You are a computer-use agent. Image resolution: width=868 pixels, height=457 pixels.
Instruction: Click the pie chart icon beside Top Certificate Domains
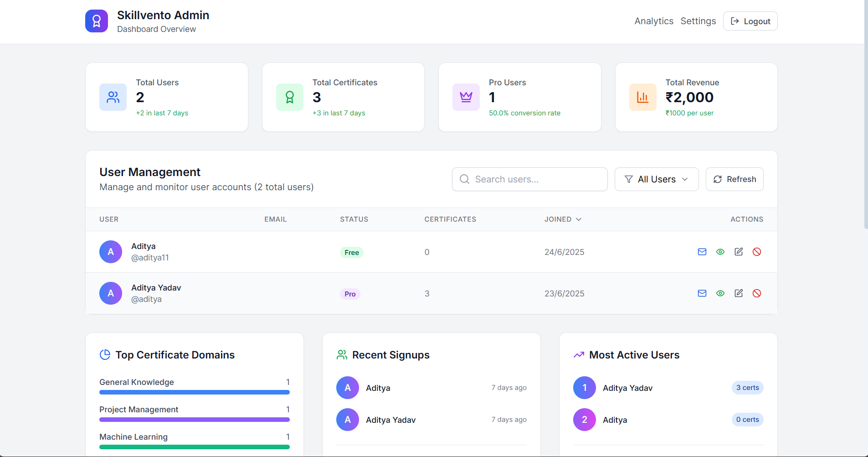pyautogui.click(x=105, y=355)
